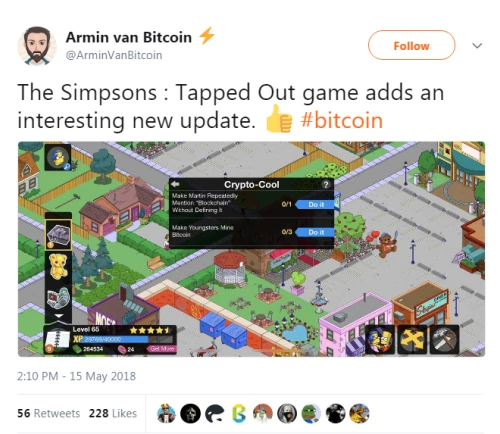The height and width of the screenshot is (434, 500).
Task: Select the gray crypto miner quest icon
Action: (x=58, y=235)
